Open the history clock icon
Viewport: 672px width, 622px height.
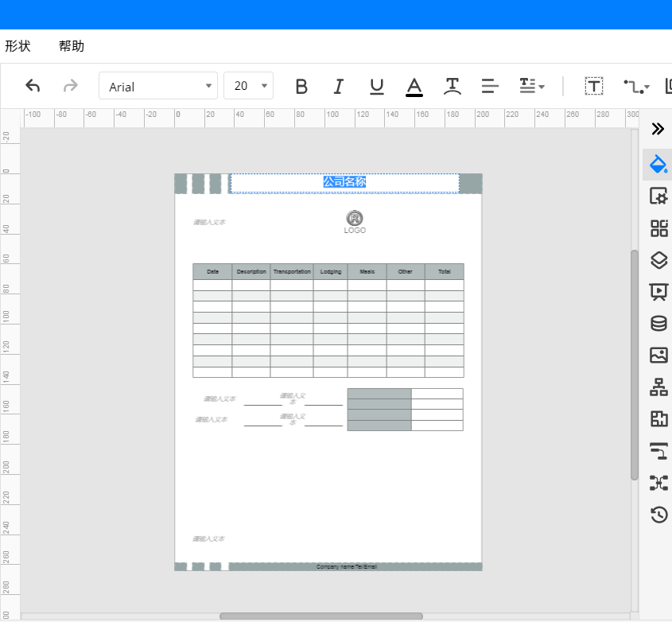coord(658,515)
